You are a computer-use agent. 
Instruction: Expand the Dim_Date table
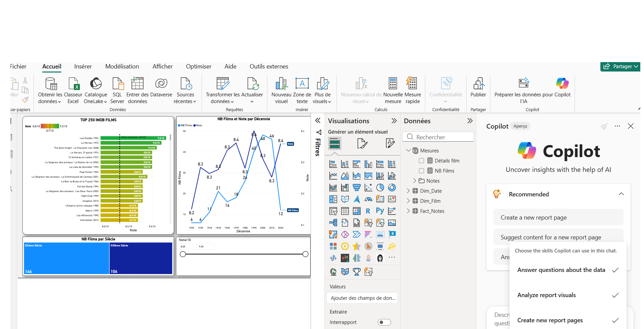click(408, 191)
